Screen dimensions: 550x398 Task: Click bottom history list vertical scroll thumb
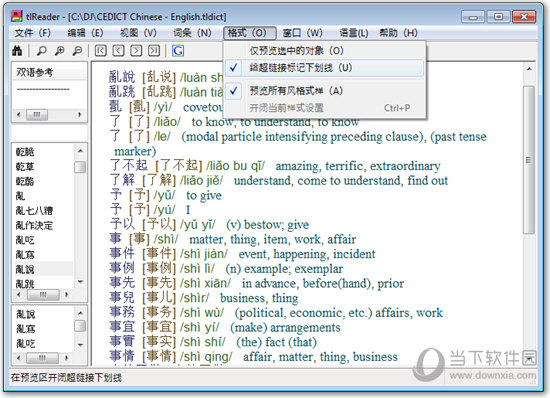[80, 326]
